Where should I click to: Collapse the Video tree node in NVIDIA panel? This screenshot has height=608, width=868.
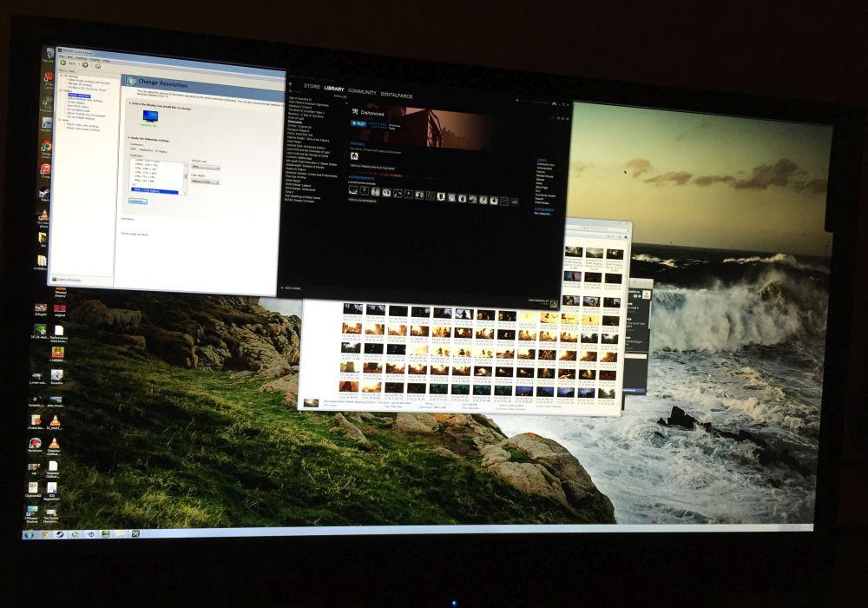[x=62, y=120]
